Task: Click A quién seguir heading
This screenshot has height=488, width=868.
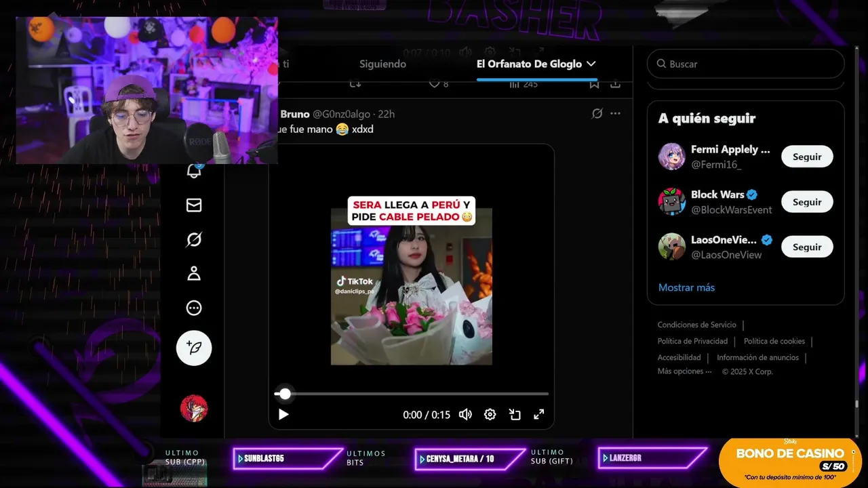Action: [707, 118]
